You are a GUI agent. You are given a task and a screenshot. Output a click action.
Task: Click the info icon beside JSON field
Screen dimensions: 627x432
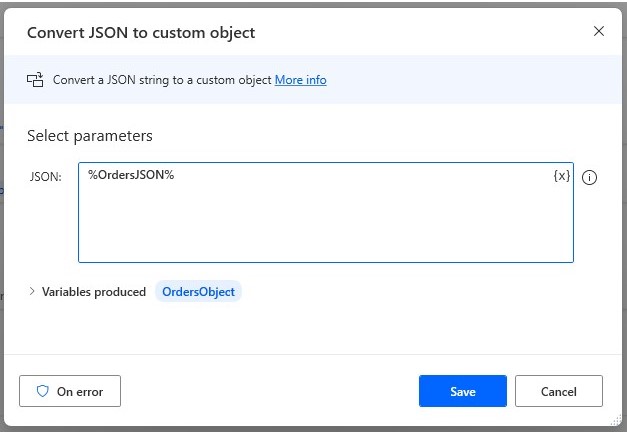click(x=589, y=178)
